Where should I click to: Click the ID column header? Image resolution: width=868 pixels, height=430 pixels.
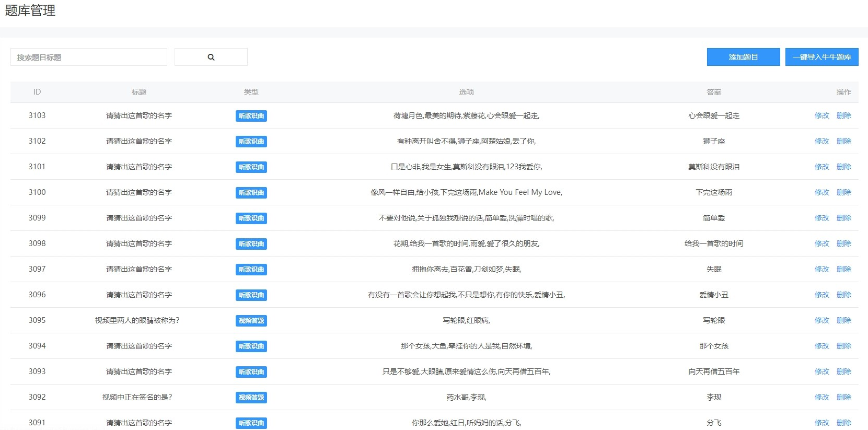(x=37, y=92)
